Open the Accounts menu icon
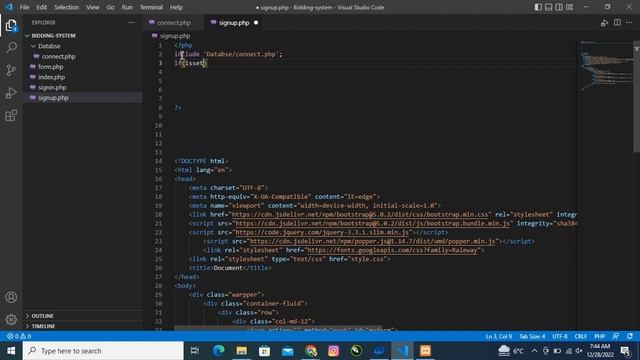 [11, 297]
